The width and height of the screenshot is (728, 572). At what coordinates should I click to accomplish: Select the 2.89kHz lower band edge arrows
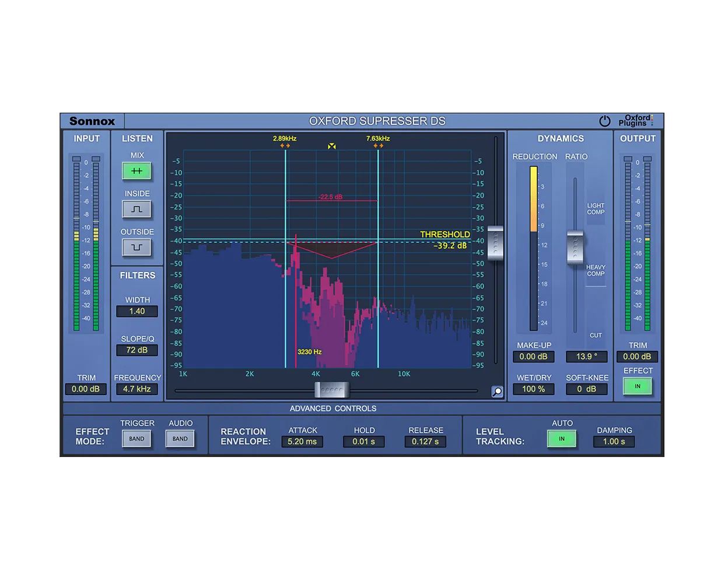coord(285,146)
